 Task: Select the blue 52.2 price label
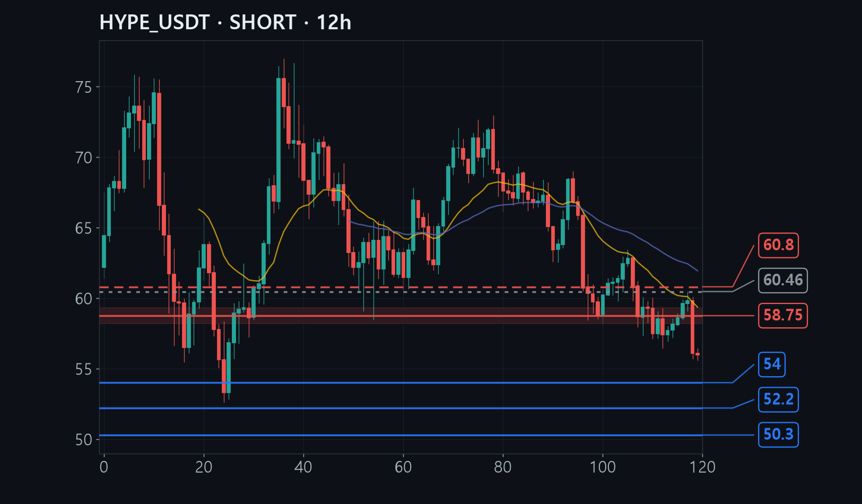click(x=778, y=399)
